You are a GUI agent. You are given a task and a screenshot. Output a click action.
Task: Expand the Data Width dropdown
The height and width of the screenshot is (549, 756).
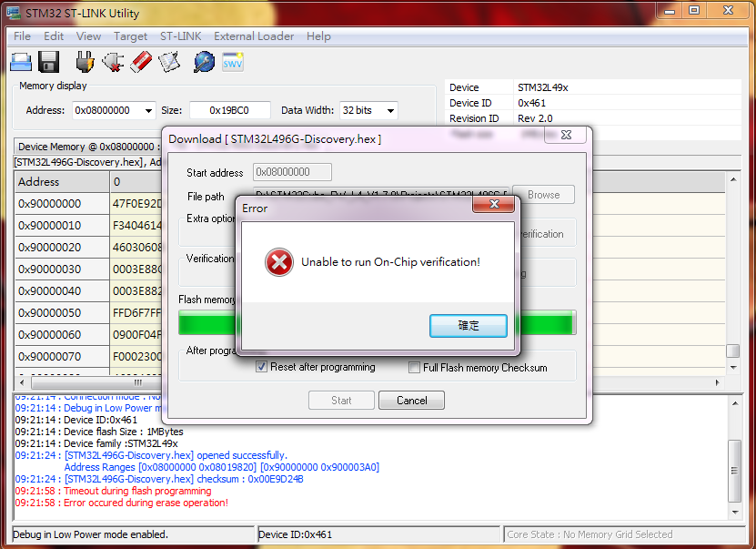tap(390, 110)
